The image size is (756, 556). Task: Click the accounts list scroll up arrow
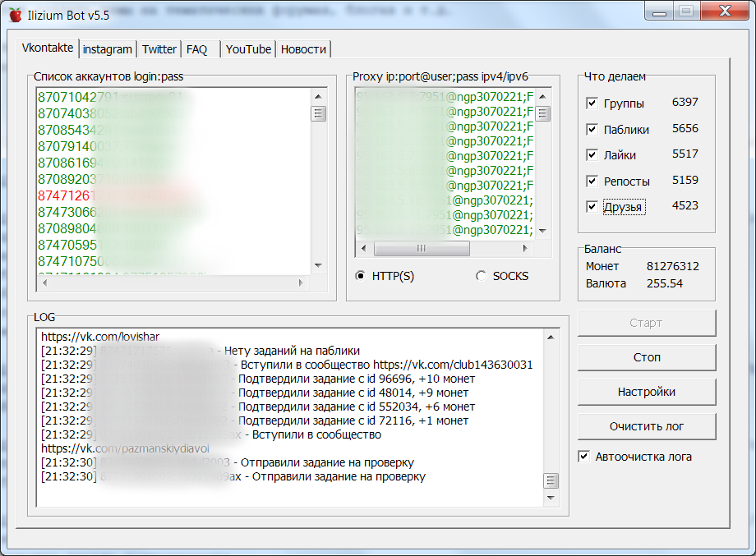coord(318,97)
